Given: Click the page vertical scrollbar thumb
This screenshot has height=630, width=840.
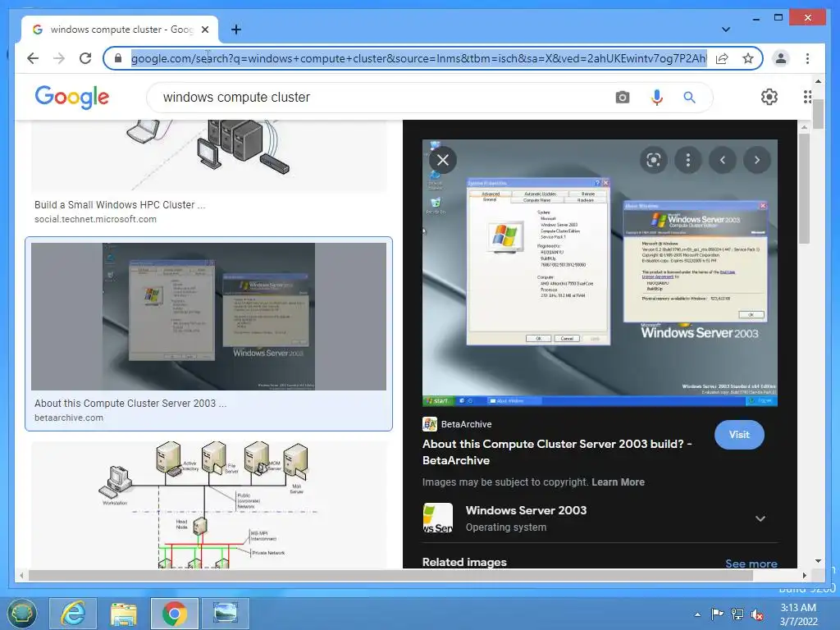Looking at the screenshot, I should tap(818, 113).
